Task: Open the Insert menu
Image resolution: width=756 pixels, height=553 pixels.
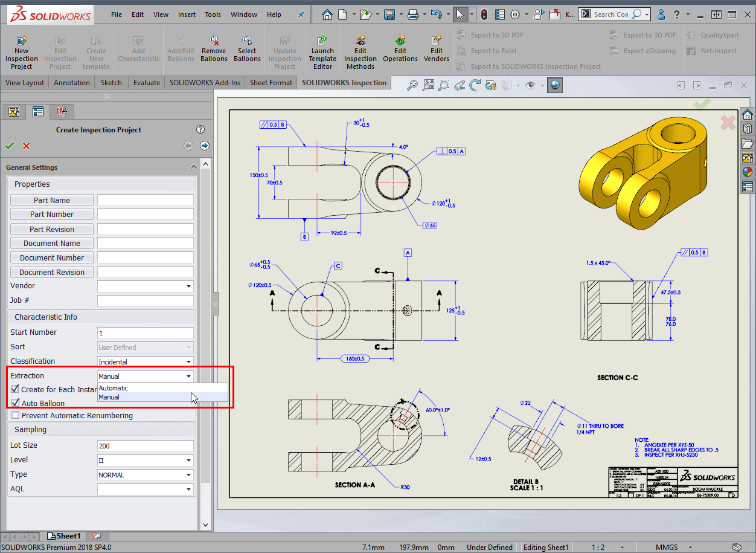Action: (187, 15)
